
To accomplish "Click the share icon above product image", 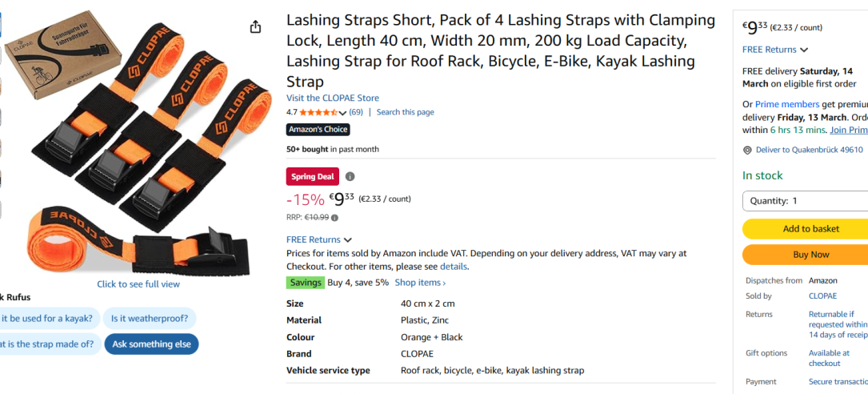I will pyautogui.click(x=255, y=27).
